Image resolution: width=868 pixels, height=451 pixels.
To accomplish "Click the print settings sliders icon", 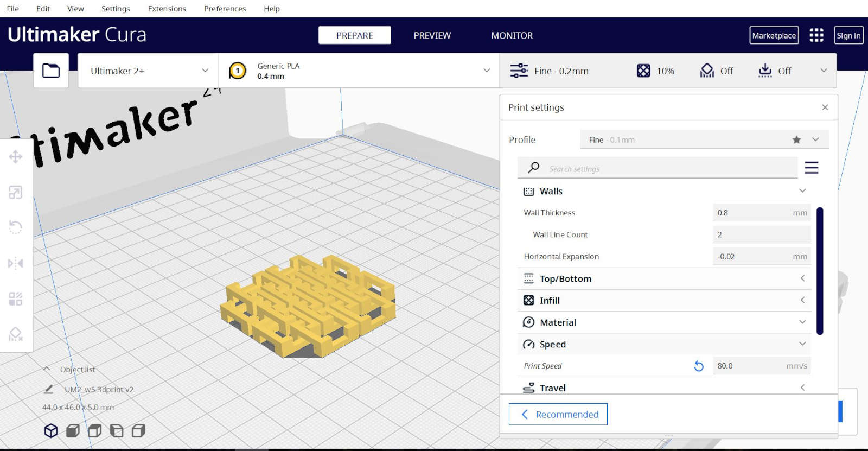I will [x=519, y=71].
